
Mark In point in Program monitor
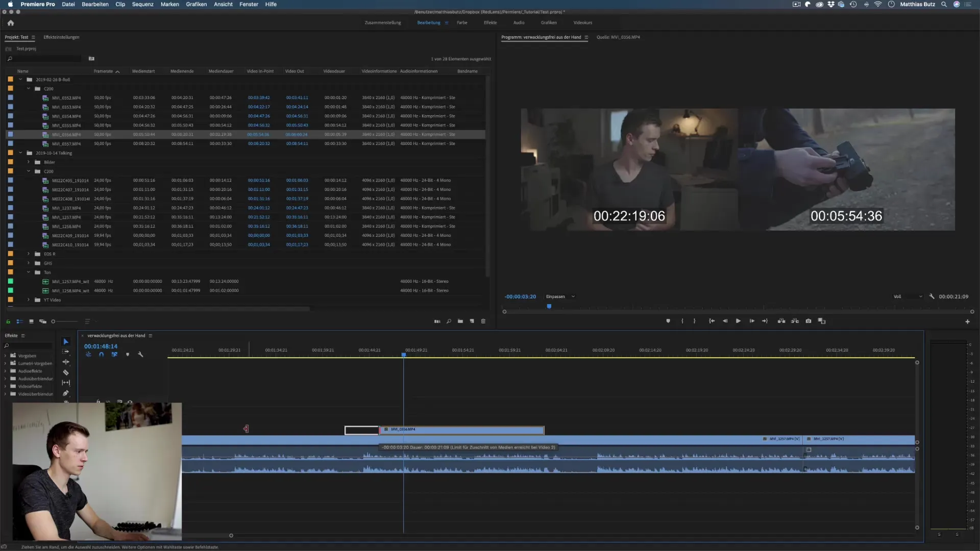[682, 321]
